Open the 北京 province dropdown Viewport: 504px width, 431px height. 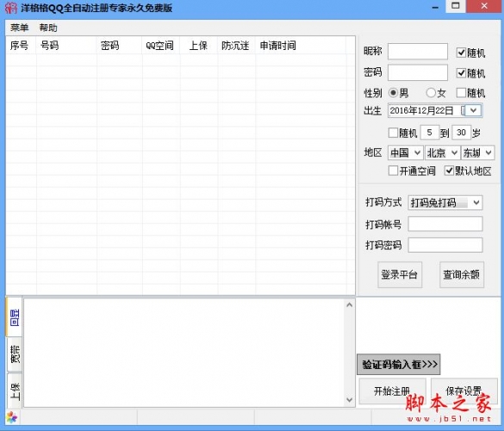[x=442, y=153]
